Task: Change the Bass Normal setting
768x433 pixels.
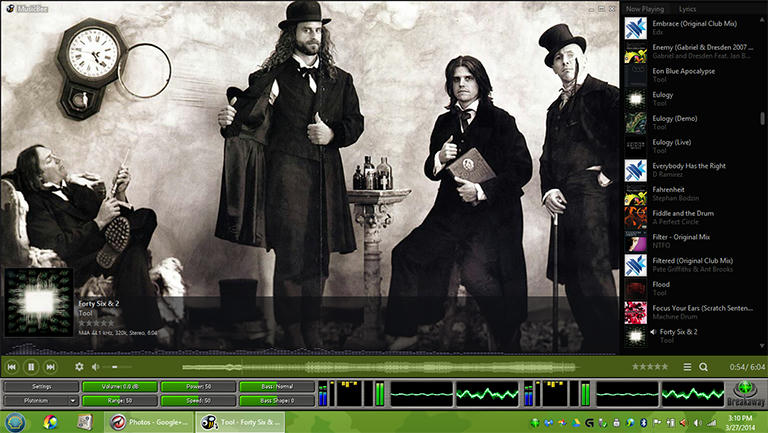Action: click(277, 386)
